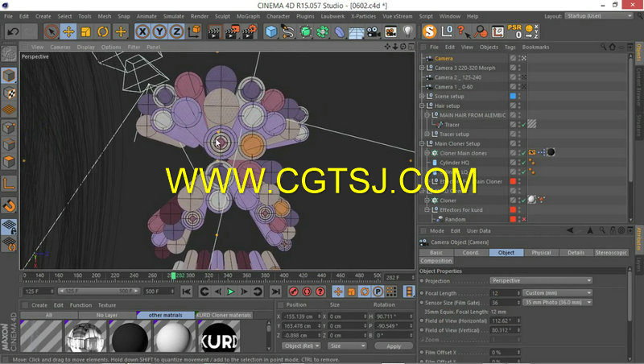The height and width of the screenshot is (364, 644).
Task: Click the Axis L-shaped icon in sidebar
Action: (x=9, y=184)
